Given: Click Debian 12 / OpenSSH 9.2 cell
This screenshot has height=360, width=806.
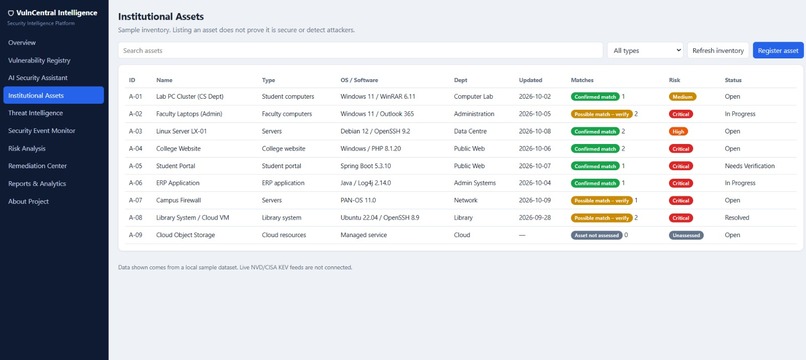Looking at the screenshot, I should coord(375,131).
